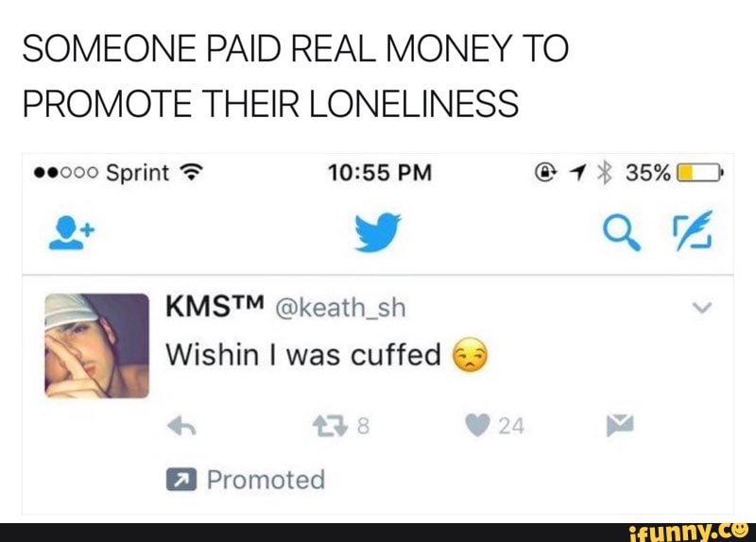Like the tweet with the heart icon

click(478, 425)
